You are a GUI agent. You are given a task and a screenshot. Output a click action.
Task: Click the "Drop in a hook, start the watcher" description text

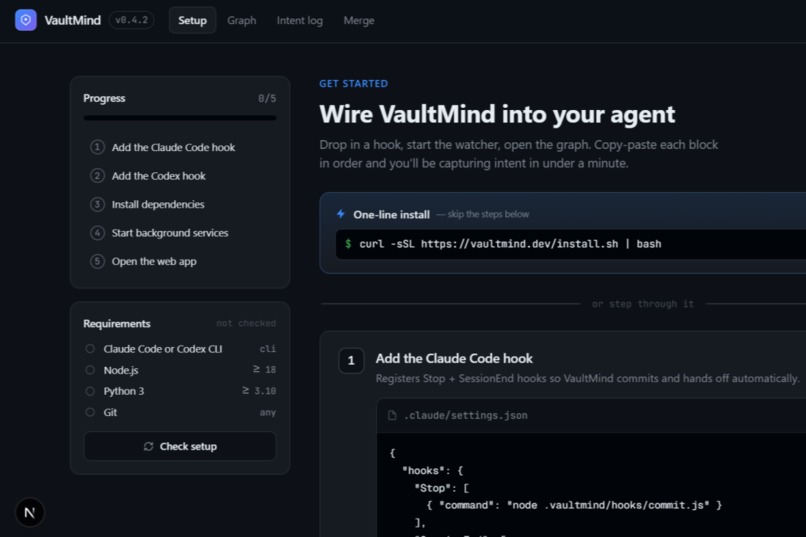(519, 154)
